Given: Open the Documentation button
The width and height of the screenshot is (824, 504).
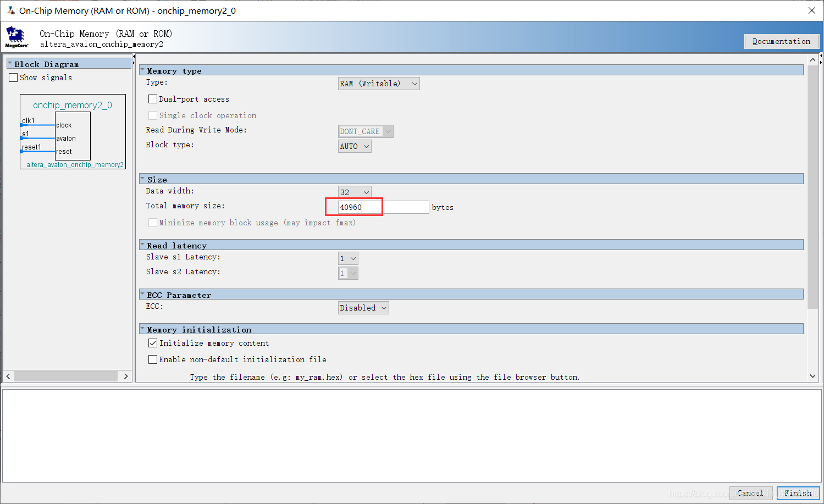Looking at the screenshot, I should 781,41.
